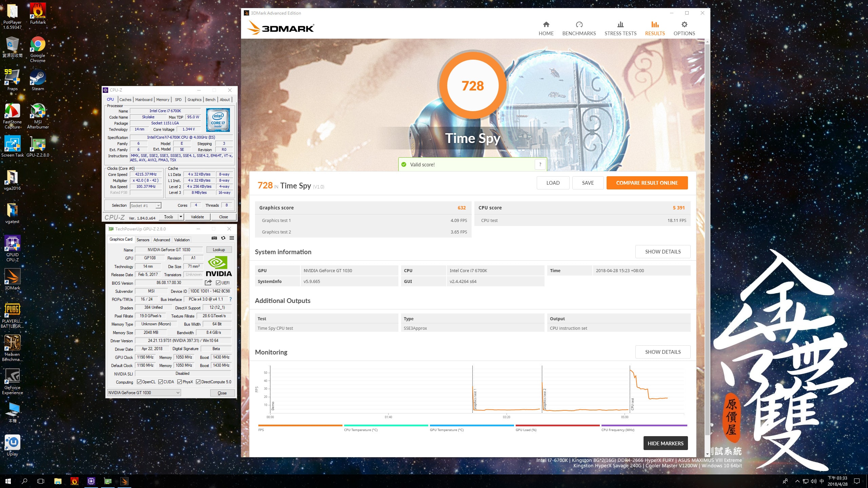Open the NVIDIA GeForce GT 1030 GPU selector dropdown

click(144, 393)
